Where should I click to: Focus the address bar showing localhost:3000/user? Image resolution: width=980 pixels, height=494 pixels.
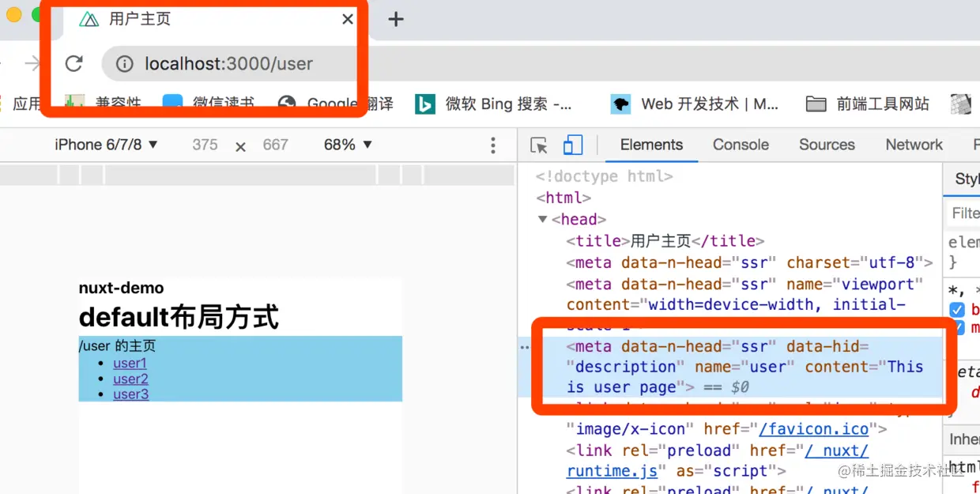(x=229, y=64)
